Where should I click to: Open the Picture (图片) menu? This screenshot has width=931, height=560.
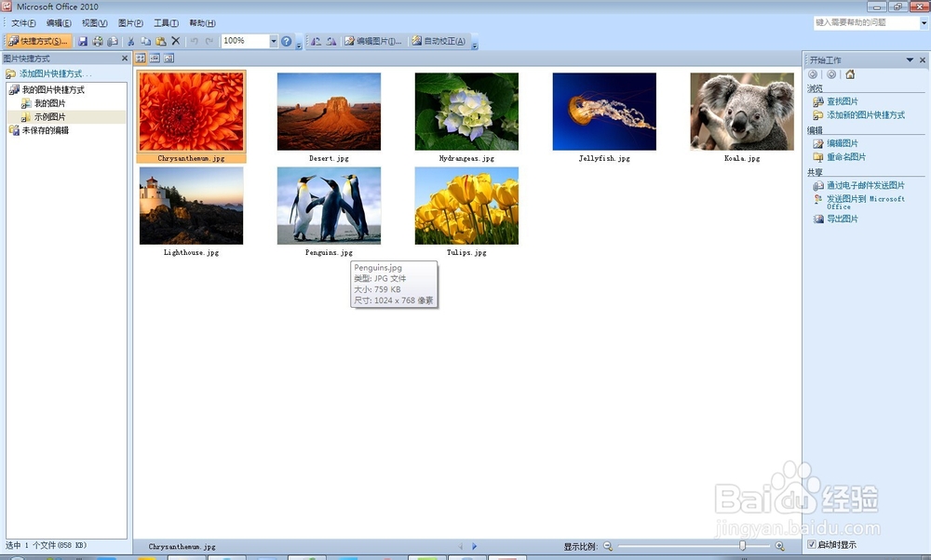coord(130,23)
